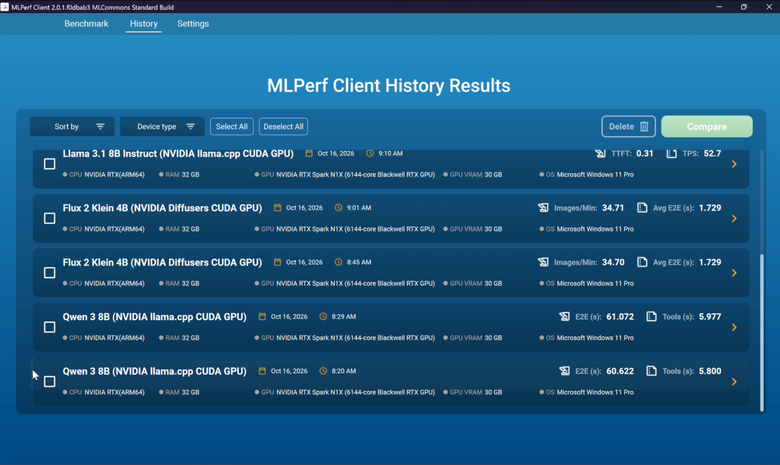Tick the checkbox for Flux 2 Klein 8:45 AM

(49, 273)
